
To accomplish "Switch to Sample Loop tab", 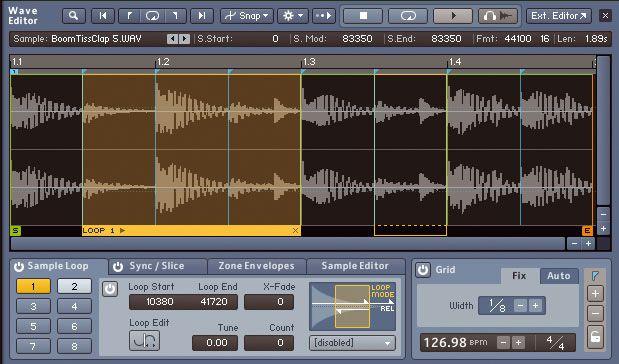I will click(58, 266).
